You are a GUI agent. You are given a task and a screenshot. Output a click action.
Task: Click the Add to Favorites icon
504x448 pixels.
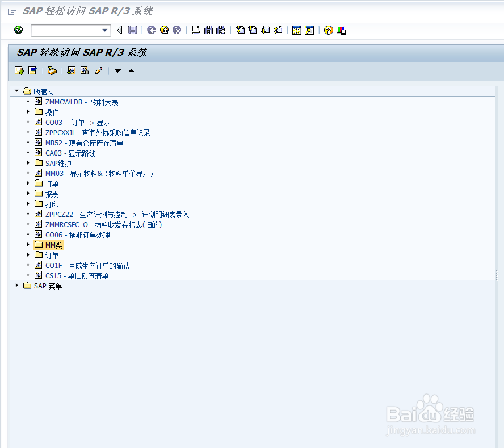(71, 71)
